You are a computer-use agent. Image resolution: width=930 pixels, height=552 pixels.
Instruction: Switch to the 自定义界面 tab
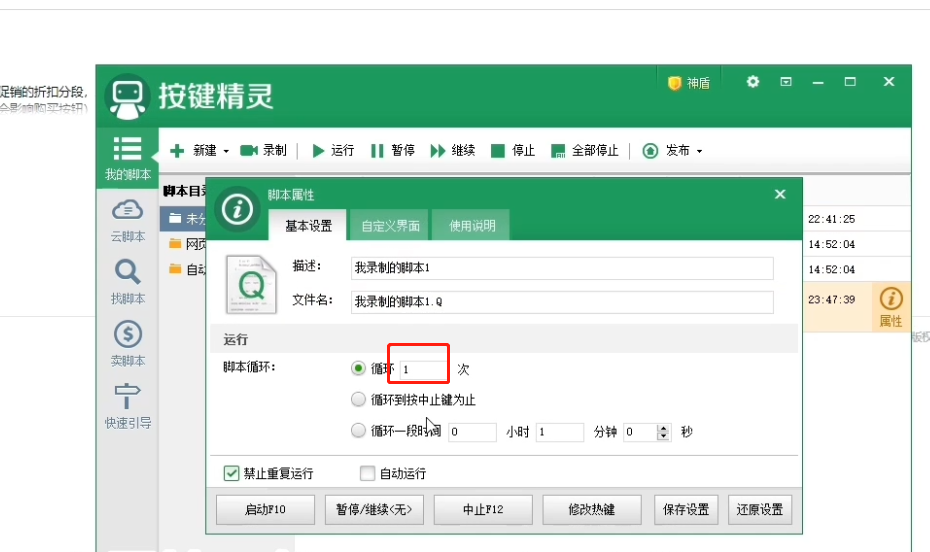(x=390, y=225)
